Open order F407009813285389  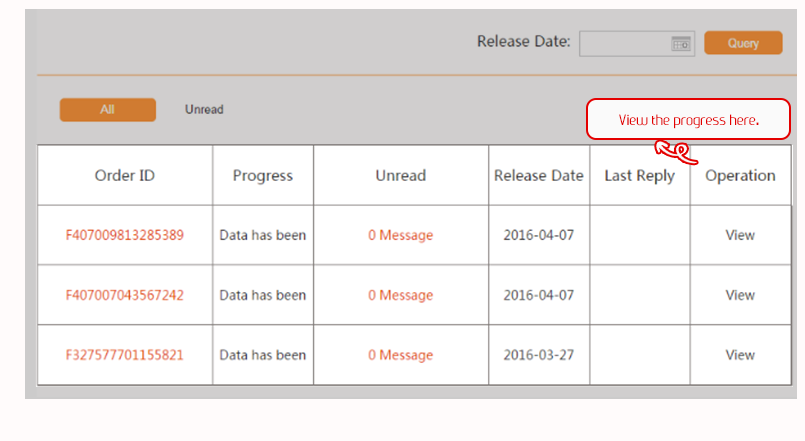coord(125,235)
